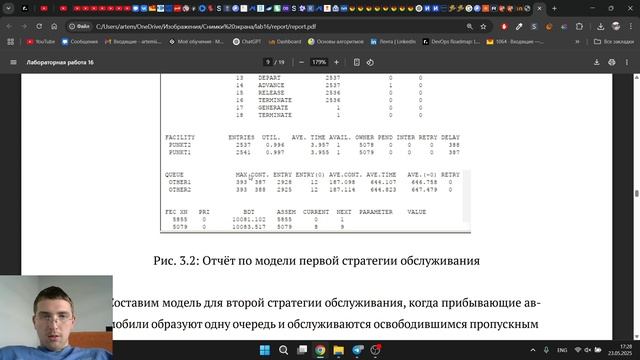Go back in browser history
The width and height of the screenshot is (640, 360).
9,27
